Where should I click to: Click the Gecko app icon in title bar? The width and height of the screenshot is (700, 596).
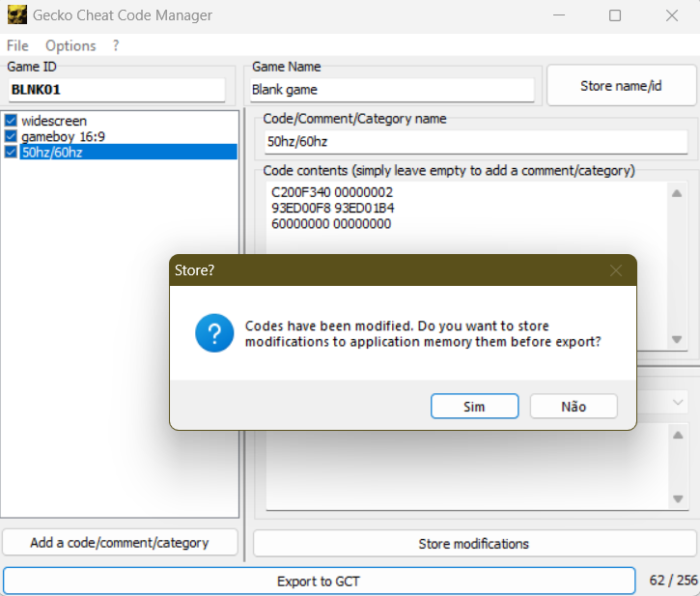tap(16, 15)
